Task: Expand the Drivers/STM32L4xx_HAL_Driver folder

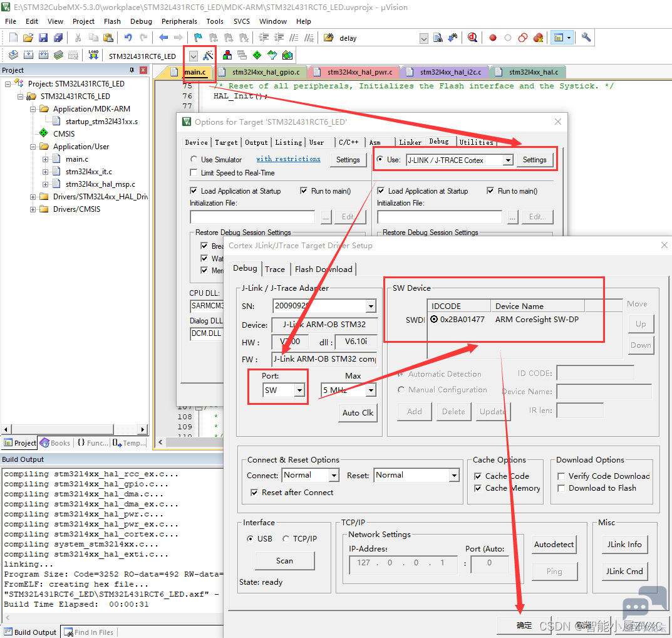Action: [33, 197]
